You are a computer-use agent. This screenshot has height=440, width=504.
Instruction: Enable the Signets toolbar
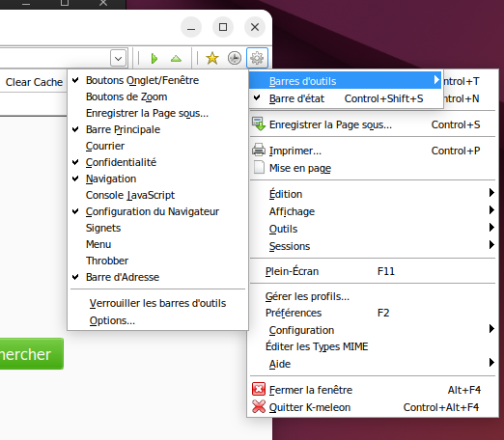click(x=157, y=228)
